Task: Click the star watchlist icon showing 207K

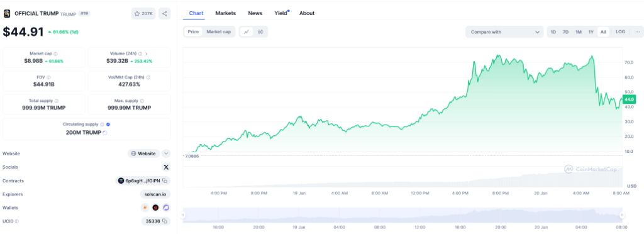Action: (x=143, y=14)
